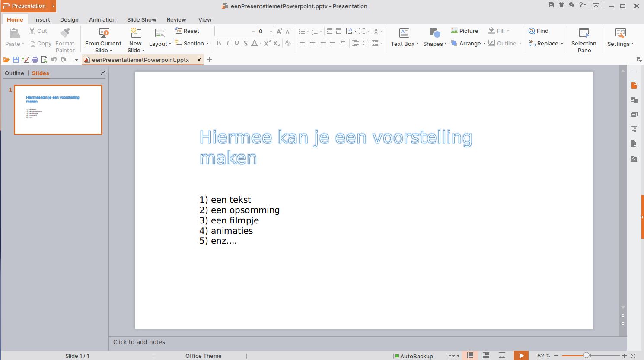This screenshot has height=360, width=644.
Task: Switch to the Insert tab
Action: point(42,19)
